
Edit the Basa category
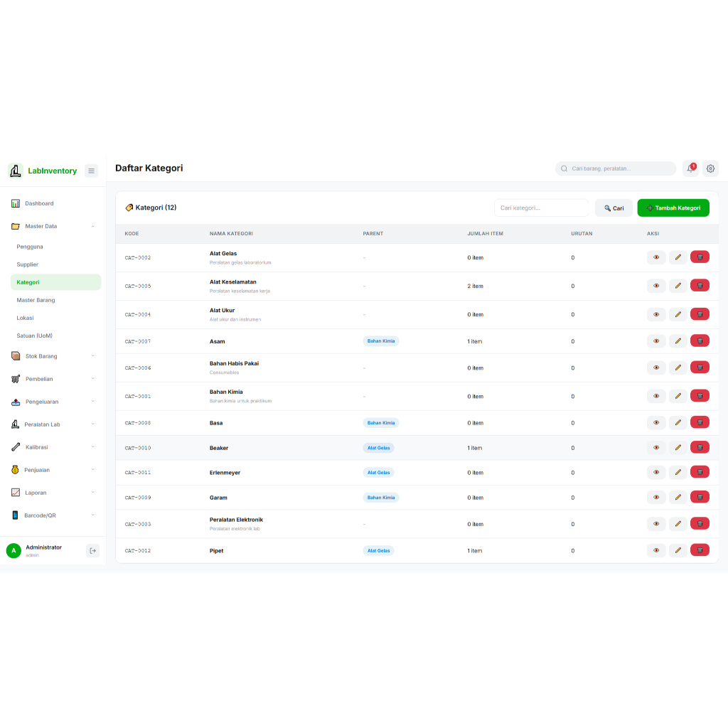678,422
